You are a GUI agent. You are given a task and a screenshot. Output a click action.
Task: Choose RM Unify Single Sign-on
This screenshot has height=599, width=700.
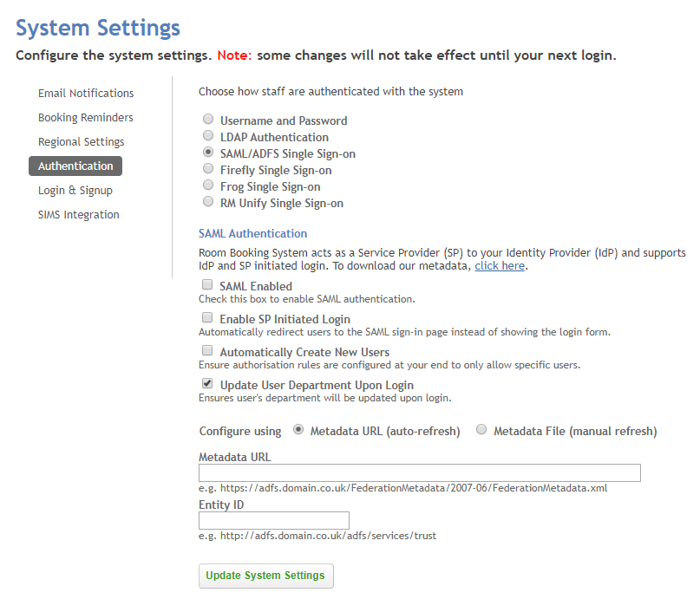tap(208, 203)
